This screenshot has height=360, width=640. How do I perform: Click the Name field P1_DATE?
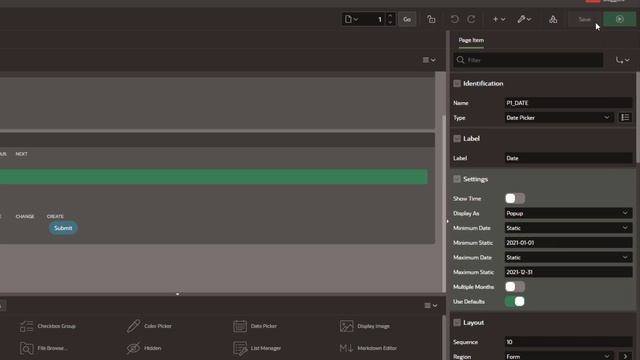pyautogui.click(x=568, y=103)
